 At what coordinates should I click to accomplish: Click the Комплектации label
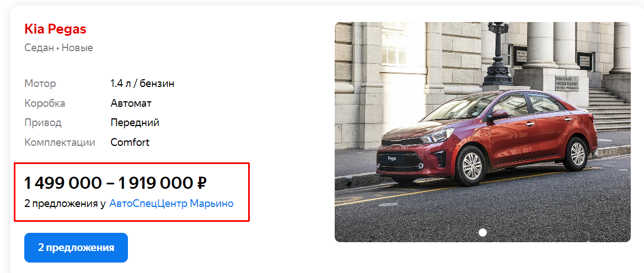[60, 143]
